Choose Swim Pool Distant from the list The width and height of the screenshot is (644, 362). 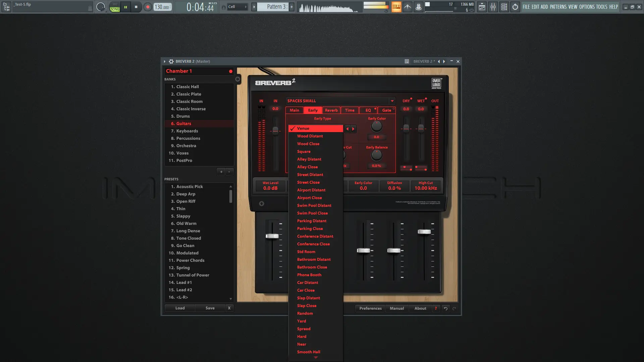pyautogui.click(x=314, y=205)
